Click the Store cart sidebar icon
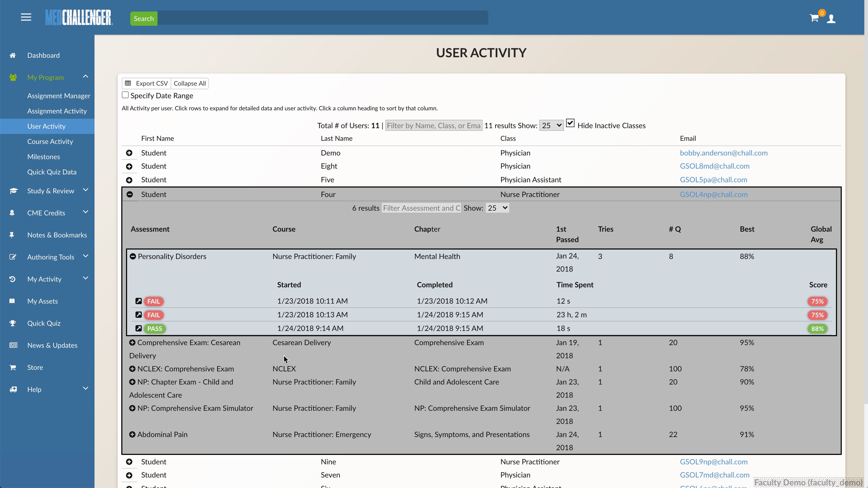Screen dimensions: 868x488 [12, 367]
